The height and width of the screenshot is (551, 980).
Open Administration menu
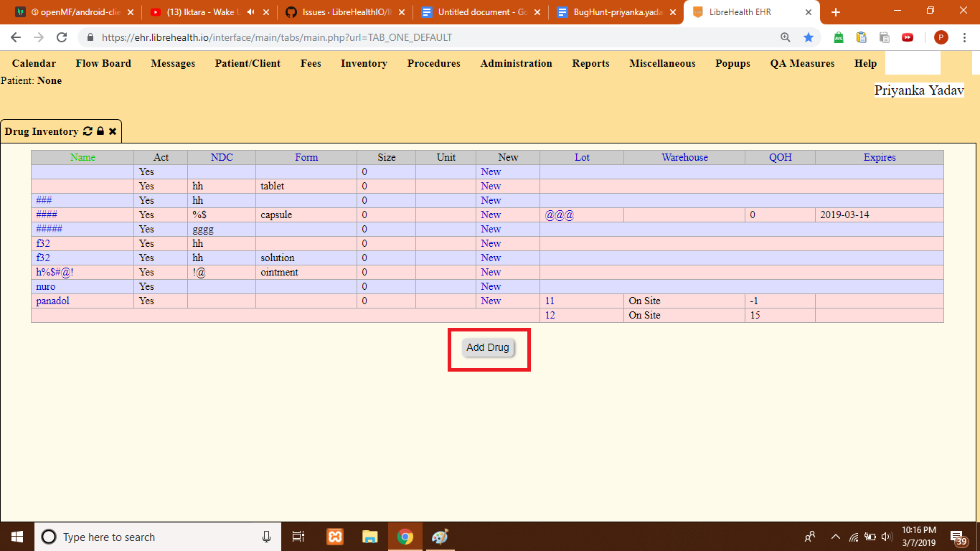[x=516, y=63]
